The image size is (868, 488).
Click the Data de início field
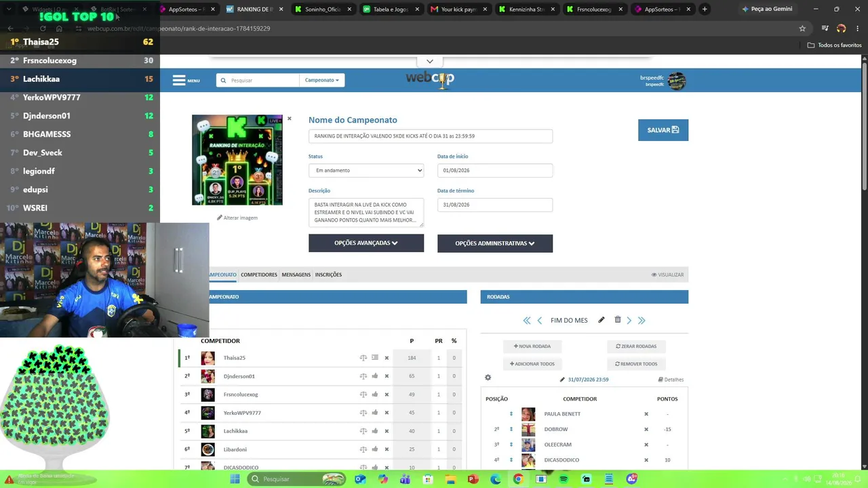495,170
